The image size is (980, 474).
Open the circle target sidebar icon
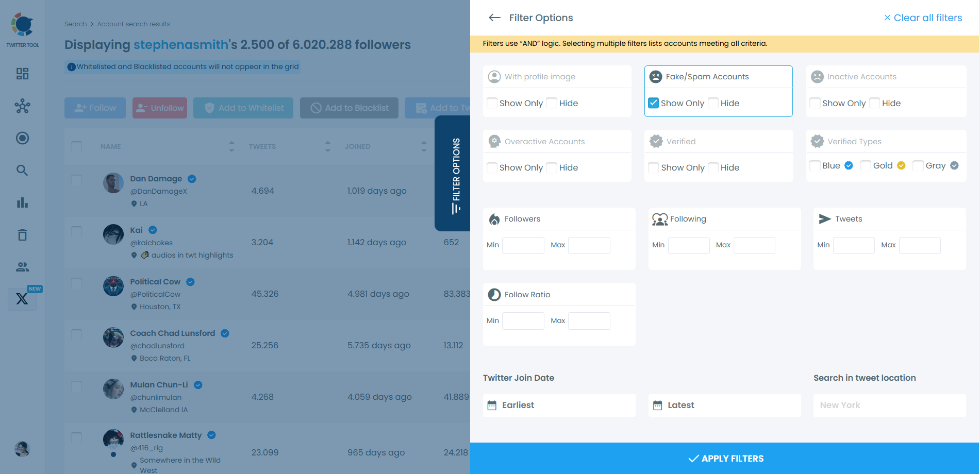tap(22, 138)
